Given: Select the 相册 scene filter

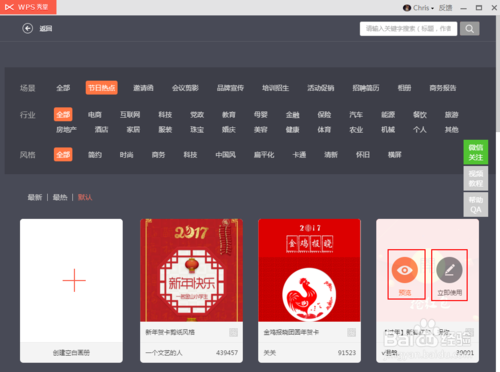Looking at the screenshot, I should [404, 88].
